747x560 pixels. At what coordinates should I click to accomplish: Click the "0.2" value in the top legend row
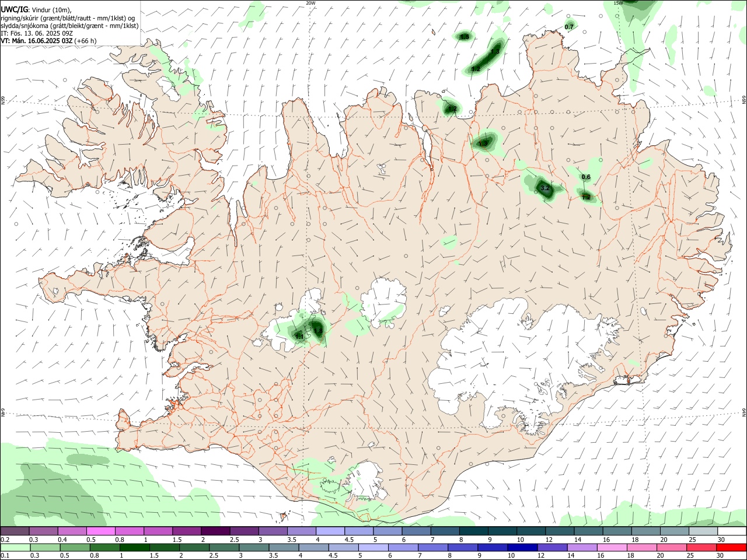click(5, 540)
